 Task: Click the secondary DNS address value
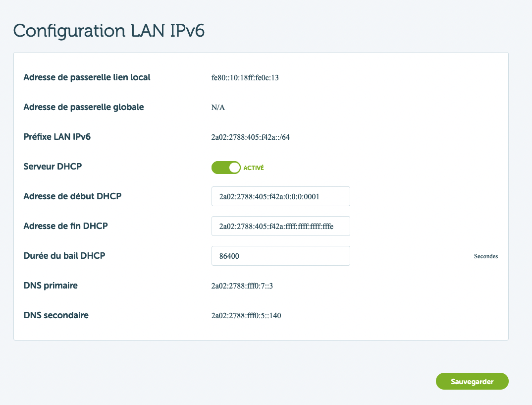pyautogui.click(x=246, y=316)
